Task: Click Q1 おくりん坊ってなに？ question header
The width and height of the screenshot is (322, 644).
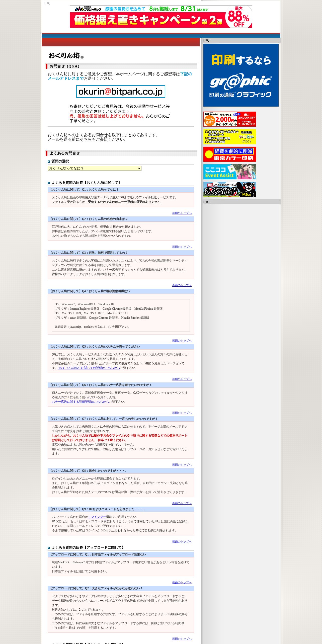Action: click(x=121, y=190)
